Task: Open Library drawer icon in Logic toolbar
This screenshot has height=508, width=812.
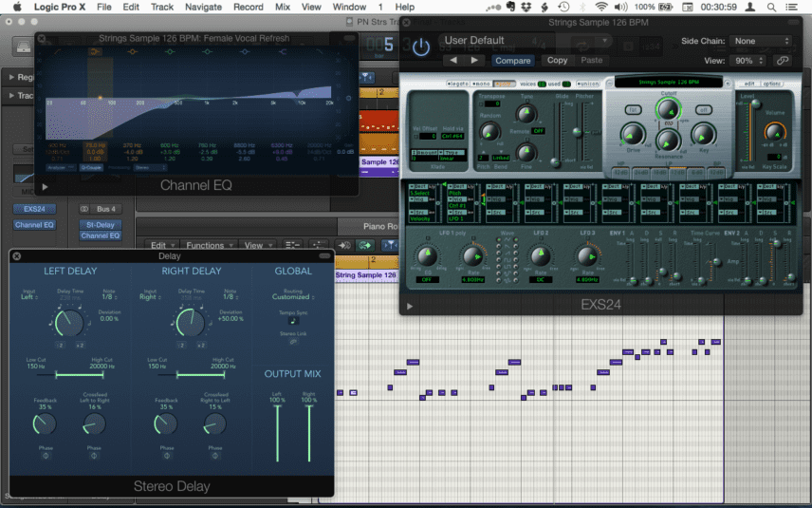Action: [x=24, y=47]
